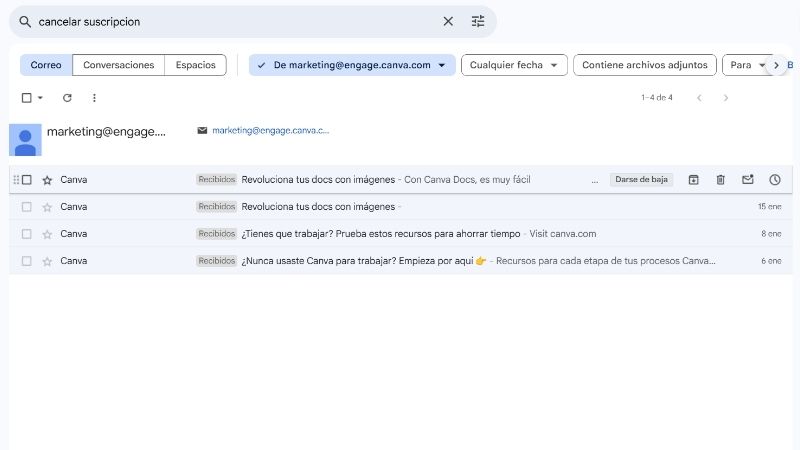Open the 'Cualquier fecha' date dropdown
800x450 pixels.
tap(514, 65)
